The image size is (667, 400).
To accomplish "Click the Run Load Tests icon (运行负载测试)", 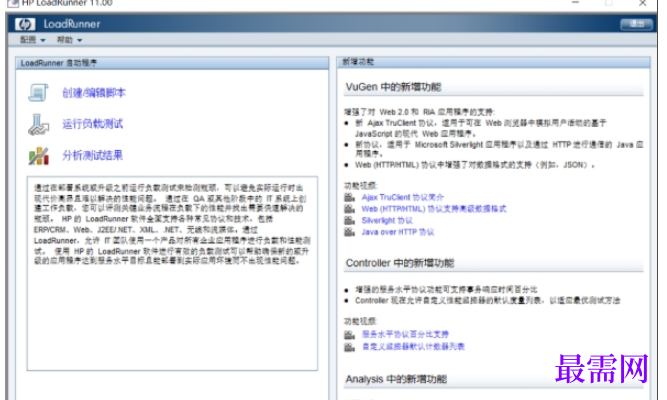I will [38, 124].
